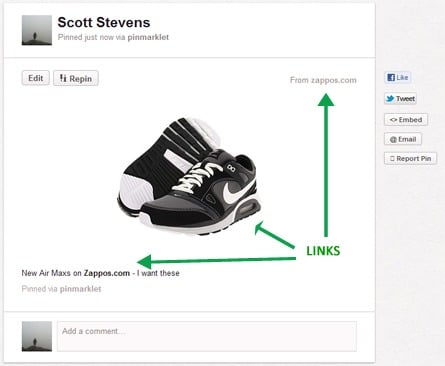Click the Twitter bird icon
The image size is (445, 366).
(x=390, y=99)
